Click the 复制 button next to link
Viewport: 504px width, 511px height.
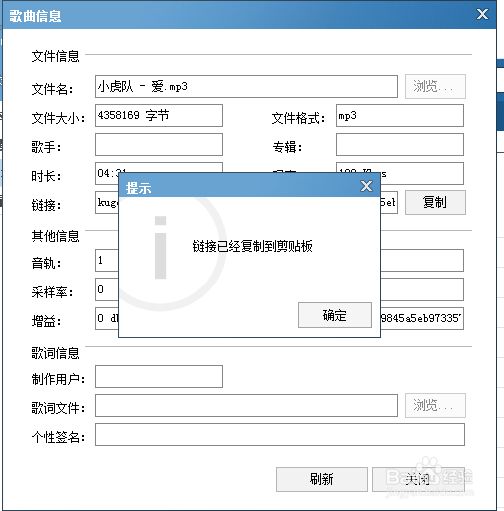coord(435,202)
